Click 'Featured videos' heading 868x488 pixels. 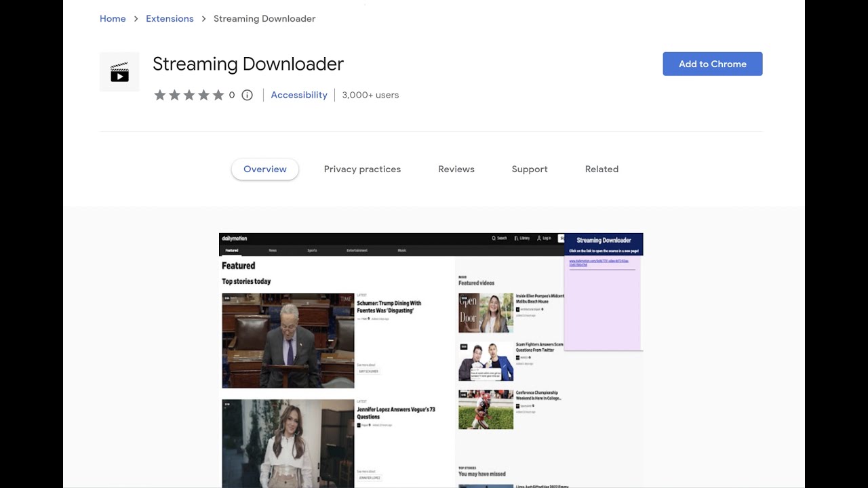477,283
